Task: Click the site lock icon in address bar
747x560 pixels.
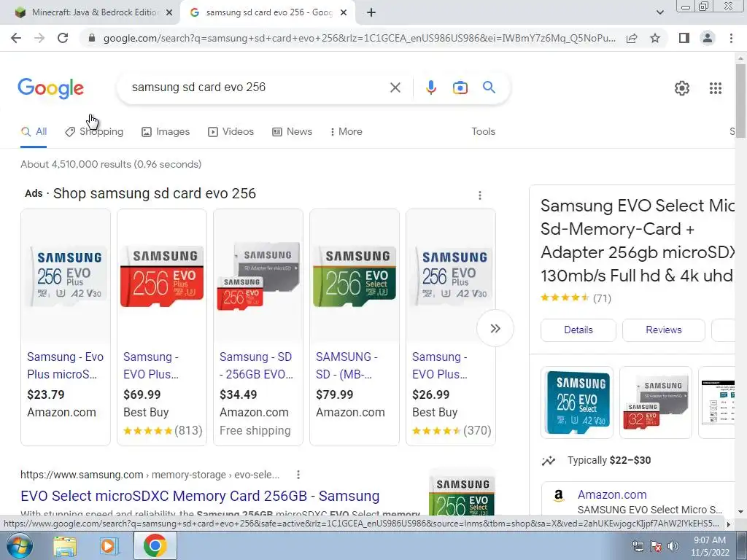Action: (x=92, y=38)
